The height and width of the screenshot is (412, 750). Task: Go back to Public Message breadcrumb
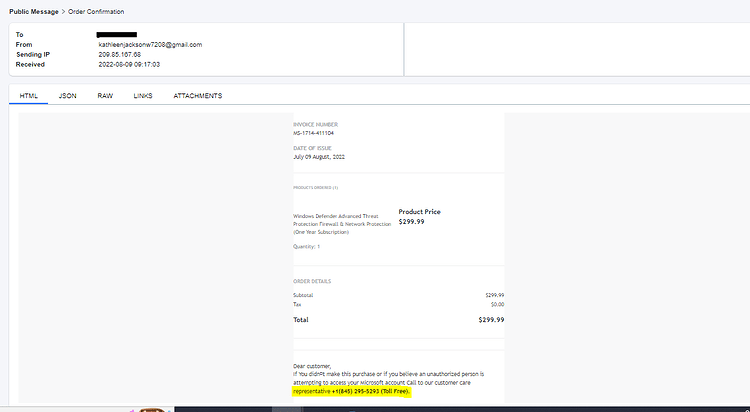33,11
